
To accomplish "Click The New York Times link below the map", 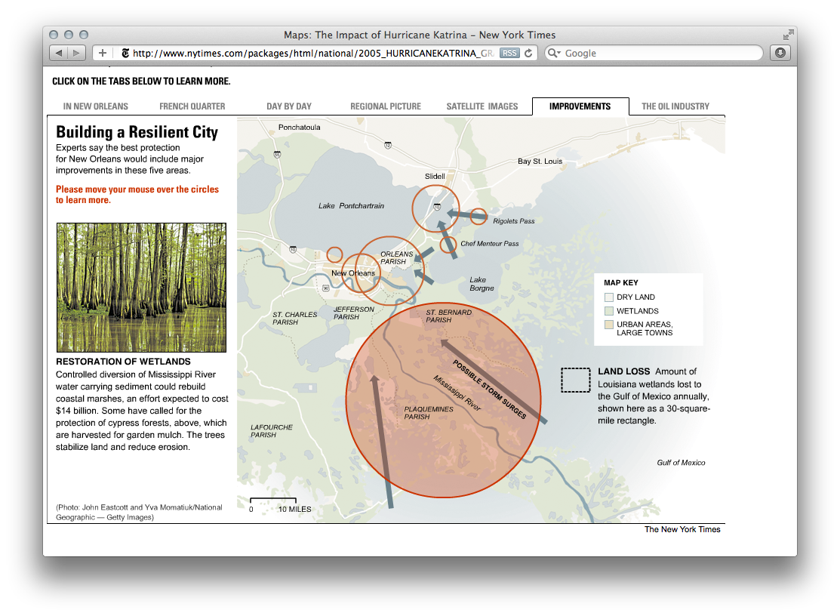I will click(682, 529).
